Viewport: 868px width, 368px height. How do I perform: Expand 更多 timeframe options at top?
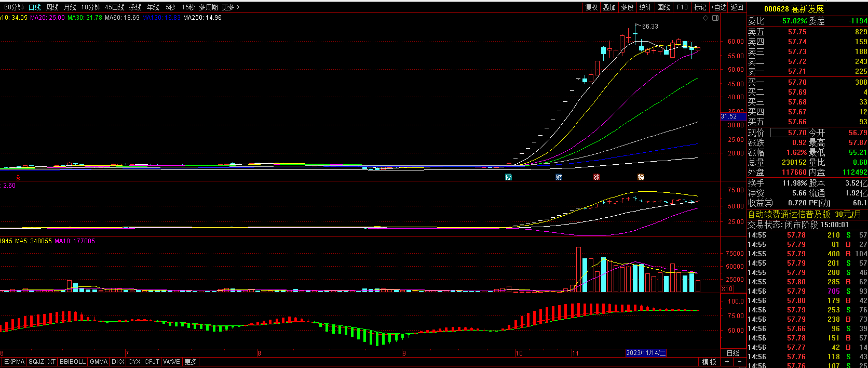coord(230,7)
